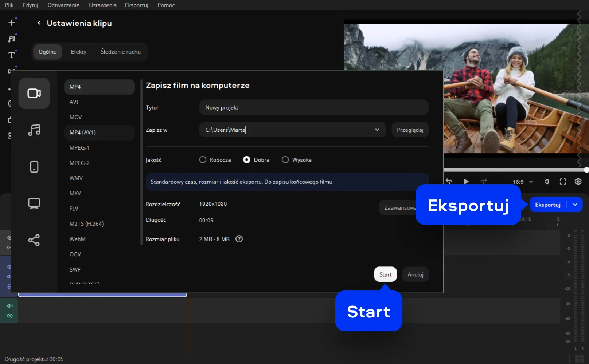Select the Robocza quality option
The width and height of the screenshot is (589, 364).
pyautogui.click(x=203, y=160)
